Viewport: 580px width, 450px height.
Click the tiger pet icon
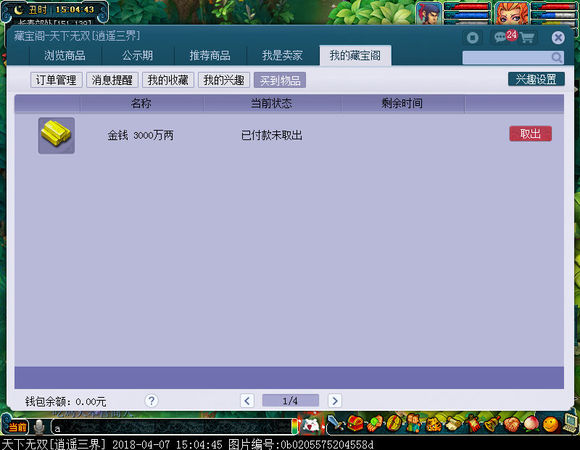tap(434, 424)
